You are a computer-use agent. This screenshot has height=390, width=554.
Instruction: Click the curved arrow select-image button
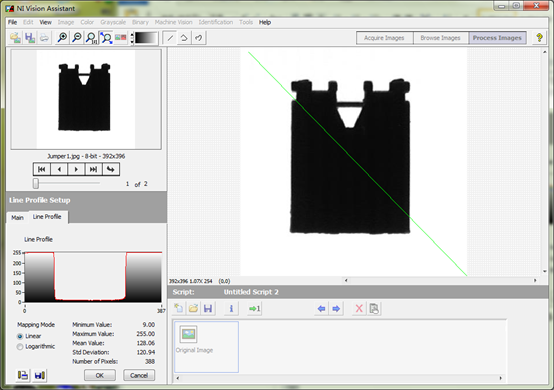click(x=111, y=169)
